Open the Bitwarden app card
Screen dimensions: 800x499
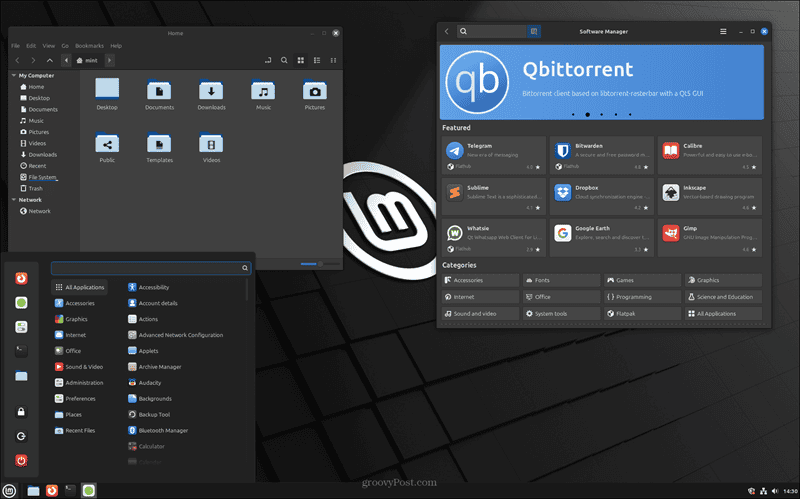(x=602, y=155)
